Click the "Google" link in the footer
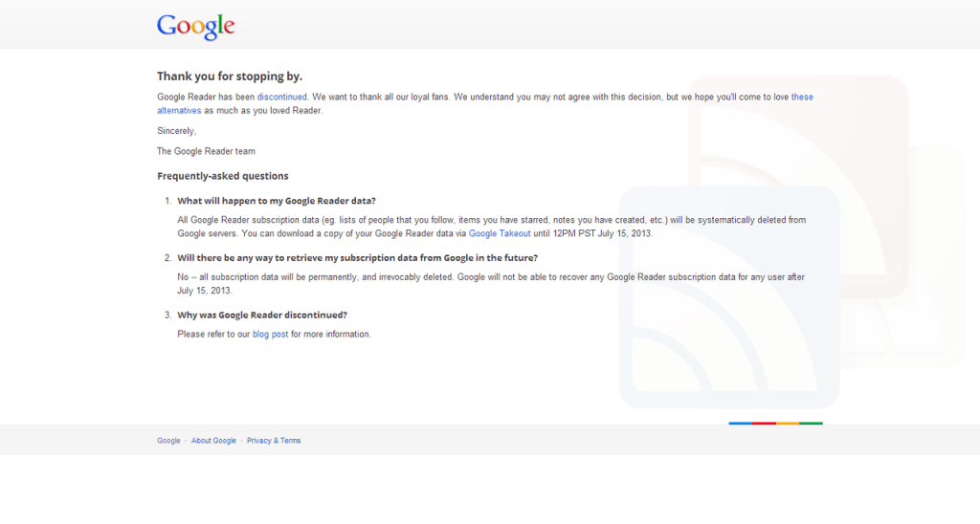This screenshot has height=524, width=980. 168,441
